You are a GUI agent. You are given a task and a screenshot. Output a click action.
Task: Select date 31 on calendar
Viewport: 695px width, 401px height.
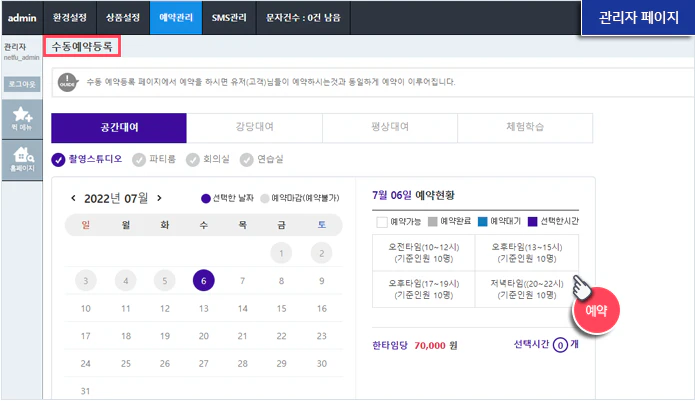pos(86,391)
